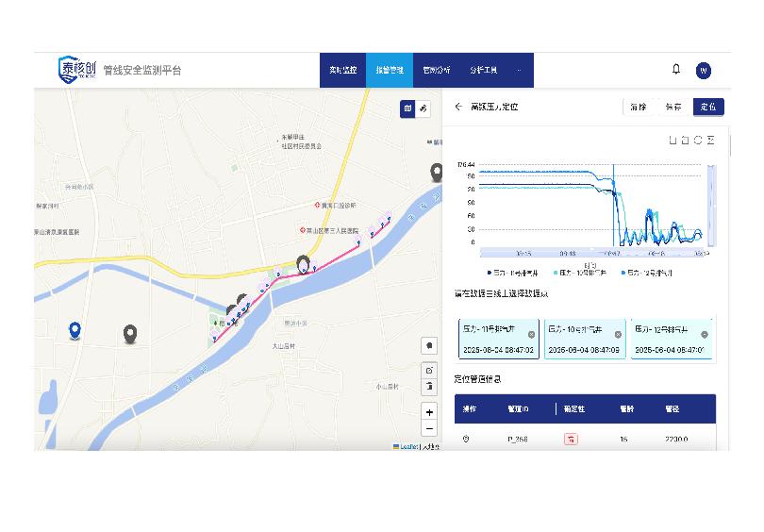Remove the 压力-10号排气井 data point card

(x=618, y=335)
